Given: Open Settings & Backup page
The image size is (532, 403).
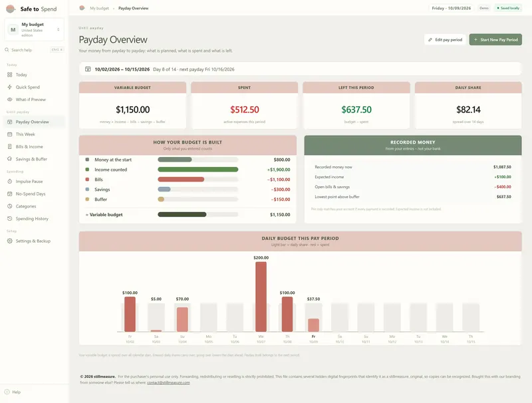Looking at the screenshot, I should pyautogui.click(x=34, y=241).
